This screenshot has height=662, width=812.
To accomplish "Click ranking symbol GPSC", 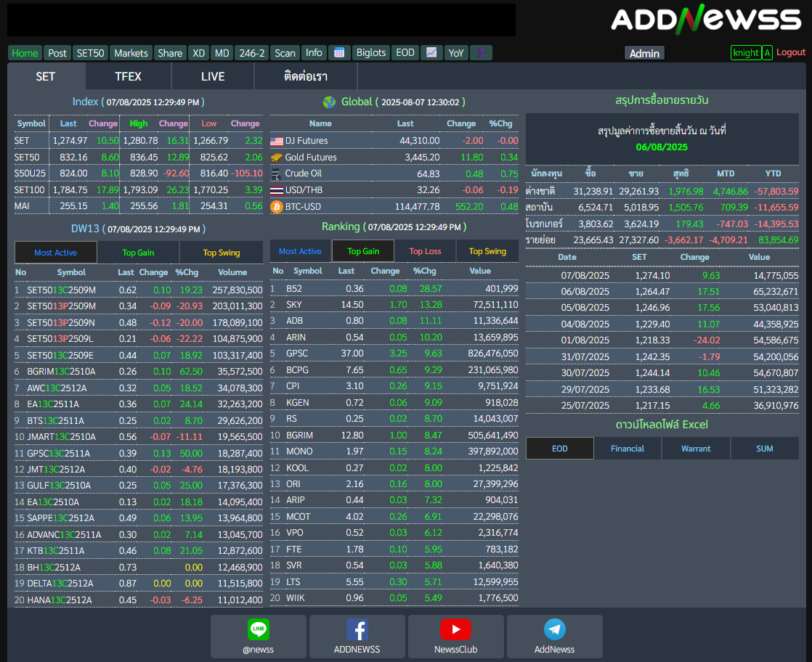I will (x=297, y=354).
